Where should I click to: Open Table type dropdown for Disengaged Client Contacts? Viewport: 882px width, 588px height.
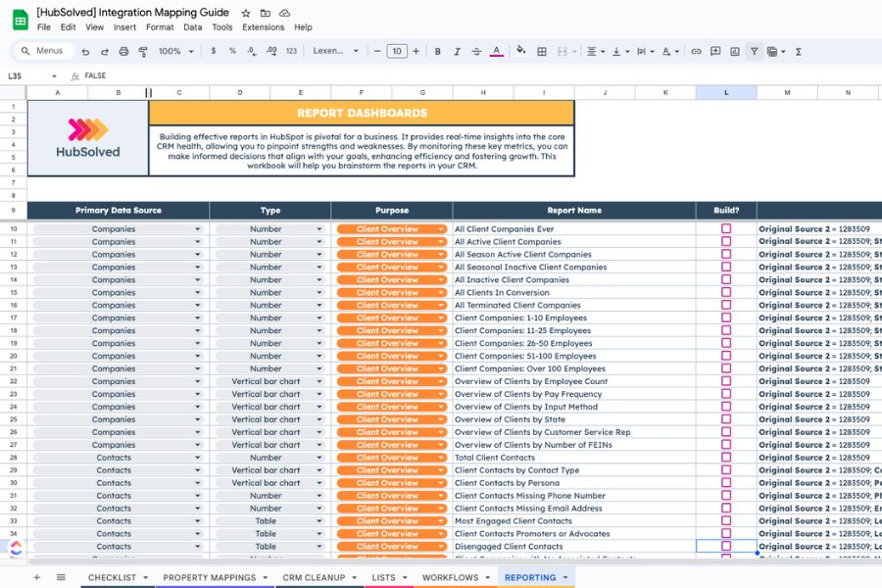[318, 547]
